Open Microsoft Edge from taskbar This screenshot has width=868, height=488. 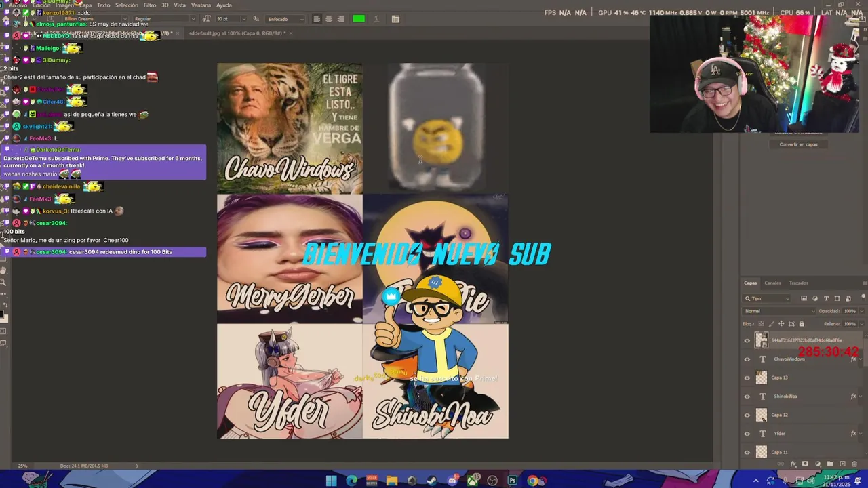[x=351, y=481]
